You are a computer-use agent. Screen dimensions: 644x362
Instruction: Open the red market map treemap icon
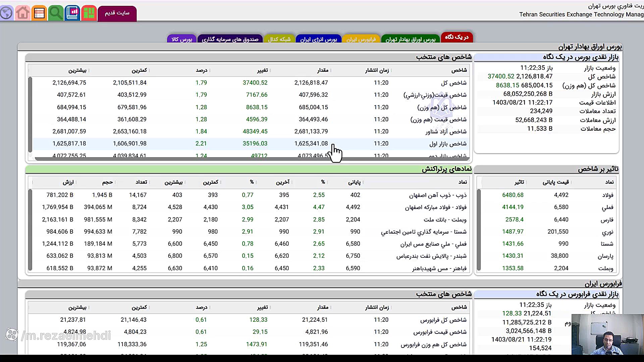tap(89, 13)
